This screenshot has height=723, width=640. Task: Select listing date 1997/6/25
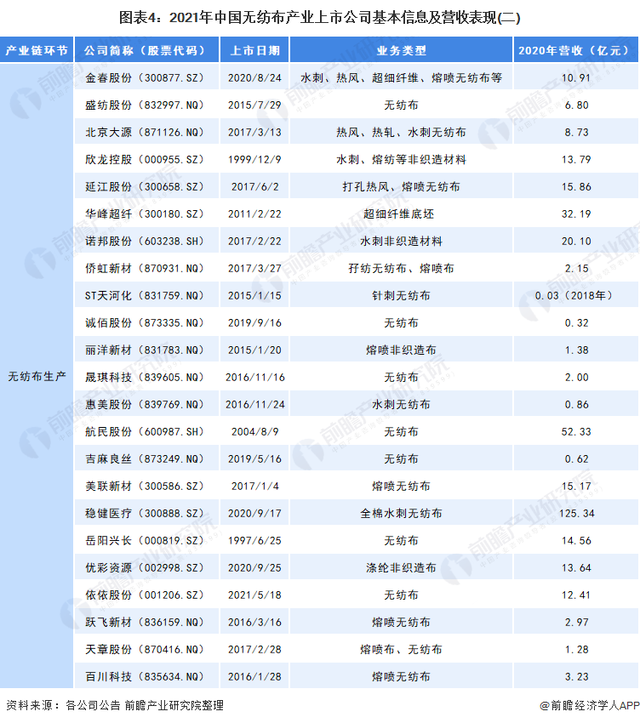(255, 540)
